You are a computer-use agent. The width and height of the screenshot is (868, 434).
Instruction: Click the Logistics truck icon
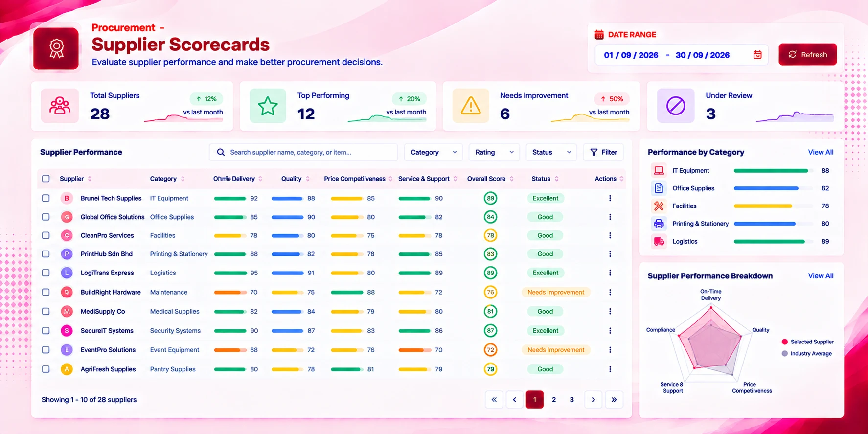[659, 241]
